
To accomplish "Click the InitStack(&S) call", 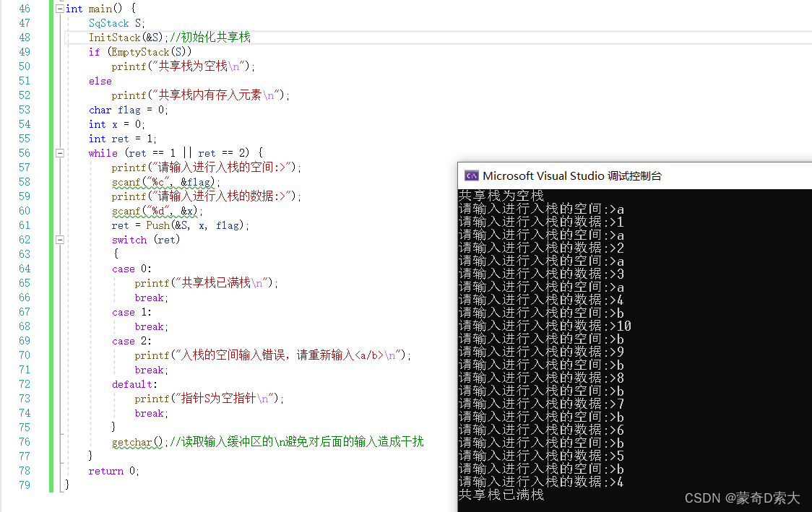I will pyautogui.click(x=127, y=38).
